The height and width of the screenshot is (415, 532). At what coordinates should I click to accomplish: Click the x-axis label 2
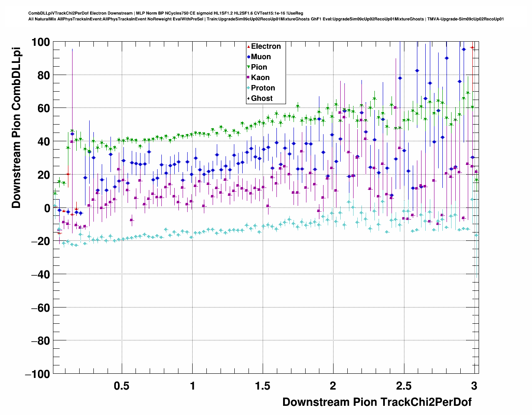click(x=333, y=386)
